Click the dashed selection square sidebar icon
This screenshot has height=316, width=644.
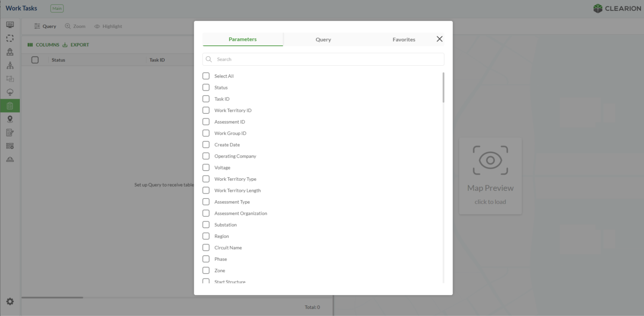tap(10, 38)
